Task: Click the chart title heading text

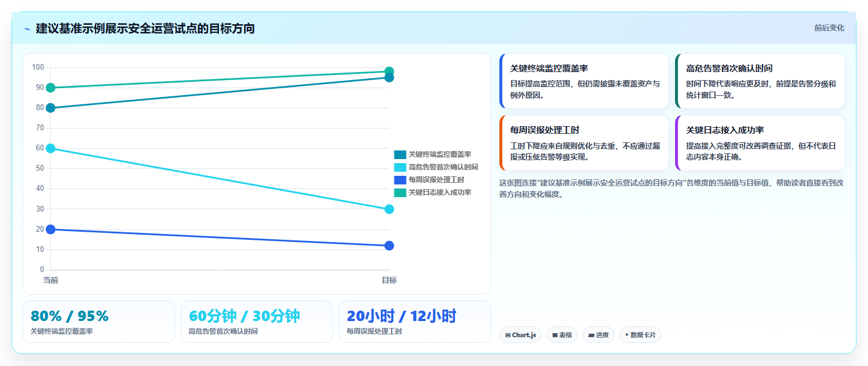Action: point(145,28)
